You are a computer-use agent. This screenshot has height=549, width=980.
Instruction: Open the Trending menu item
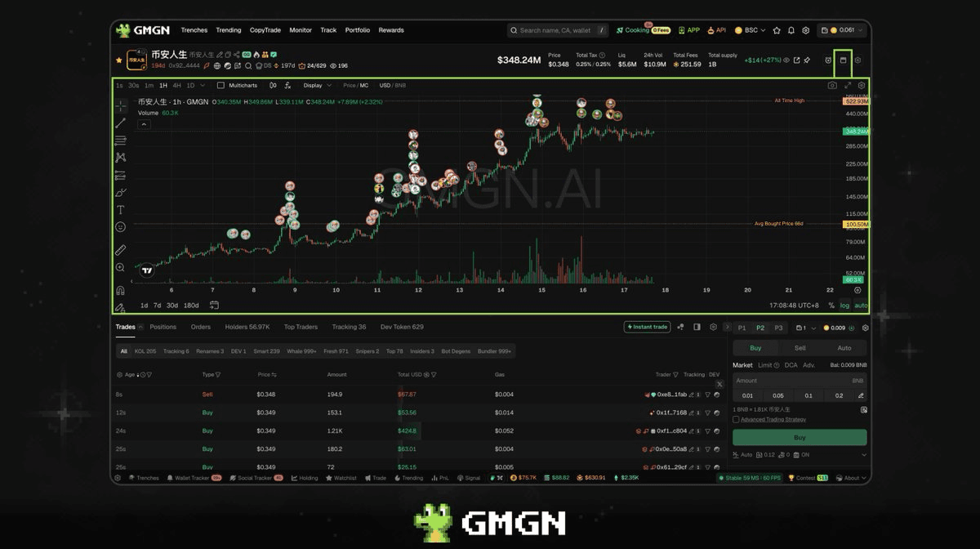pos(229,30)
